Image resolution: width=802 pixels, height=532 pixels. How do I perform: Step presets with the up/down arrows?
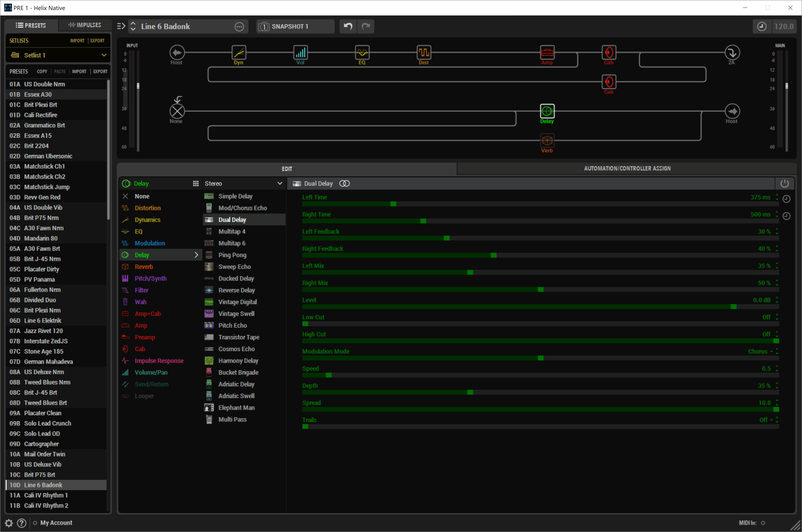tap(133, 26)
